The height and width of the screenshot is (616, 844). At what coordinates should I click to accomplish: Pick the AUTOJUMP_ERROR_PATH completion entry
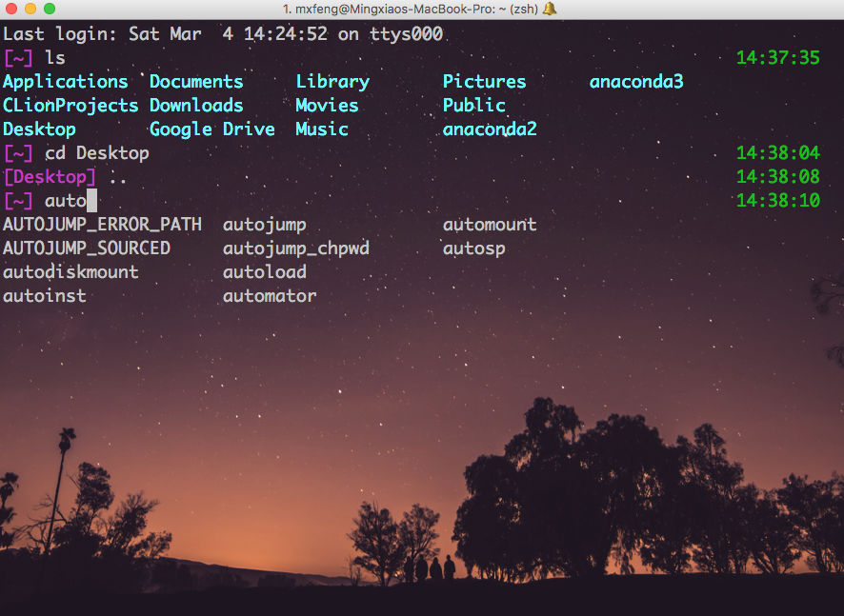coord(102,226)
